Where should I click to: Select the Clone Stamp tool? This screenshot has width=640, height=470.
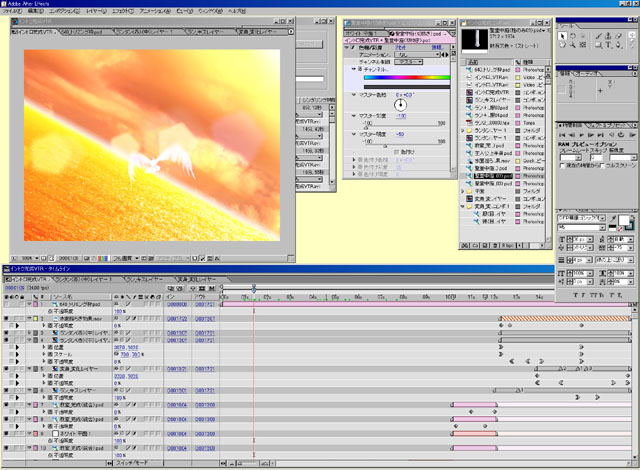click(x=609, y=36)
